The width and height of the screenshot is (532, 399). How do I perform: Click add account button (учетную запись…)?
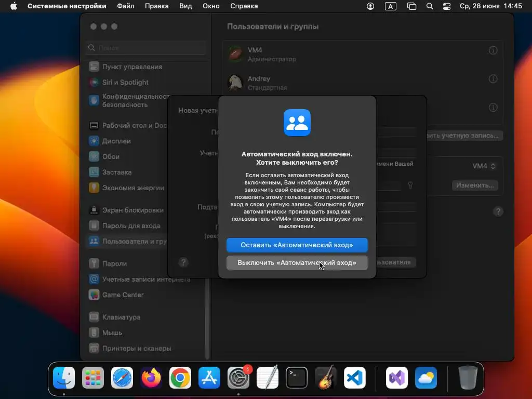point(465,136)
